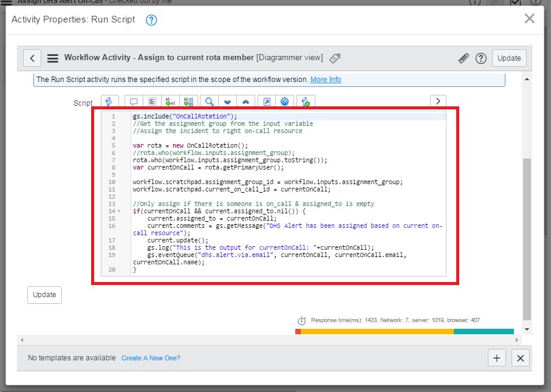Click line 5 var rota code
Screen dimensions: 551x392
(191, 145)
